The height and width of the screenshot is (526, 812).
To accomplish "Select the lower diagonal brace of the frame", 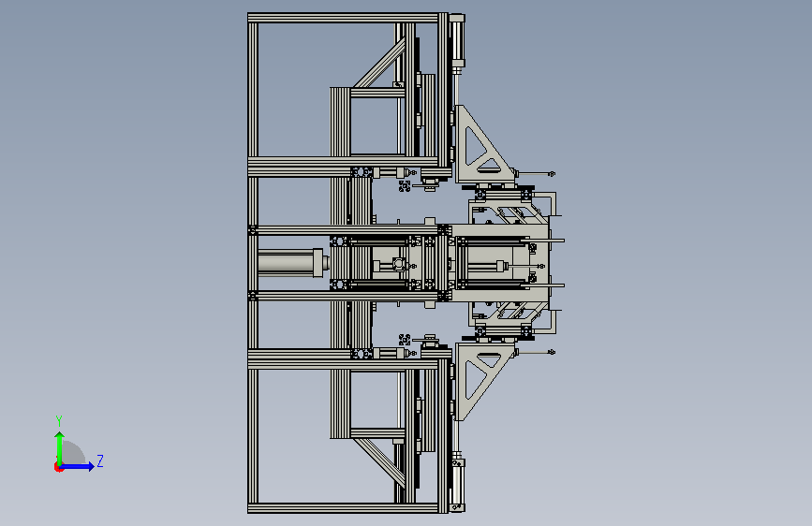I will [379, 462].
